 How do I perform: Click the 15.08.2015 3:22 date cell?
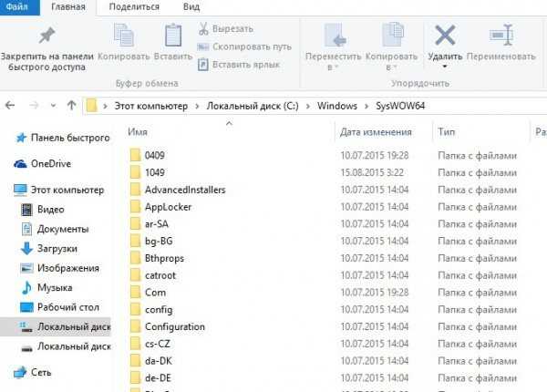(372, 172)
